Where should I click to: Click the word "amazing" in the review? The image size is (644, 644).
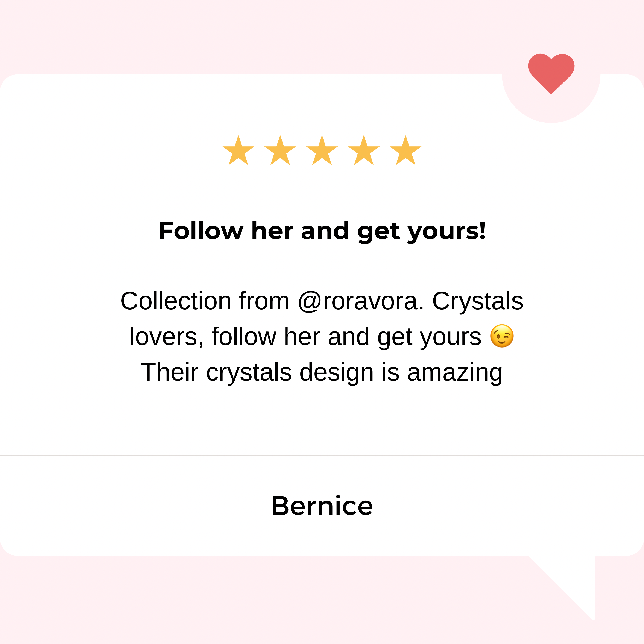point(455,372)
